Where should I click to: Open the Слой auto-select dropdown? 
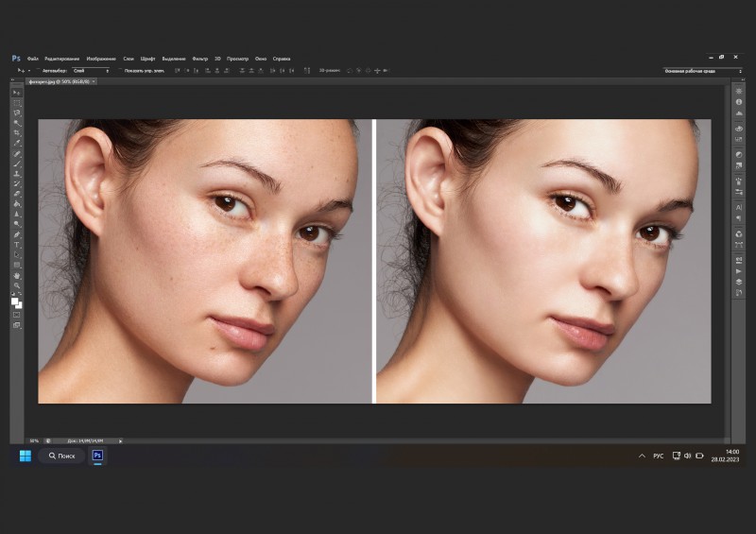91,71
